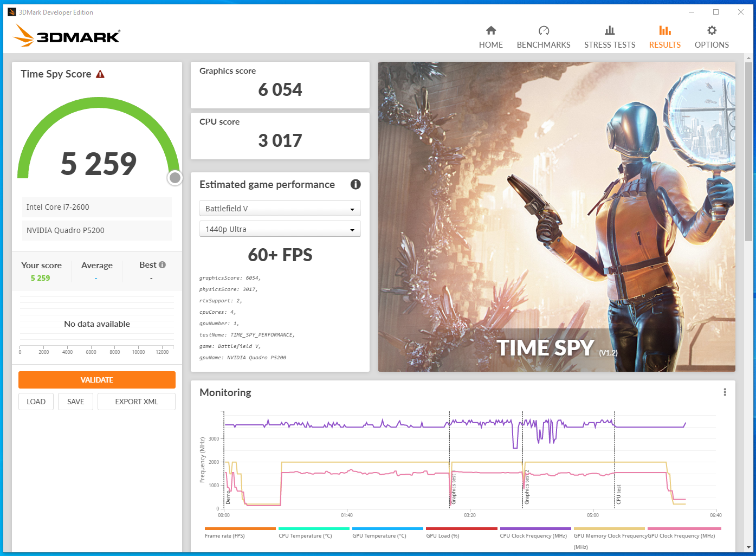The height and width of the screenshot is (556, 756).
Task: Toggle the CPU Clock Frequency legend item
Action: pyautogui.click(x=535, y=533)
